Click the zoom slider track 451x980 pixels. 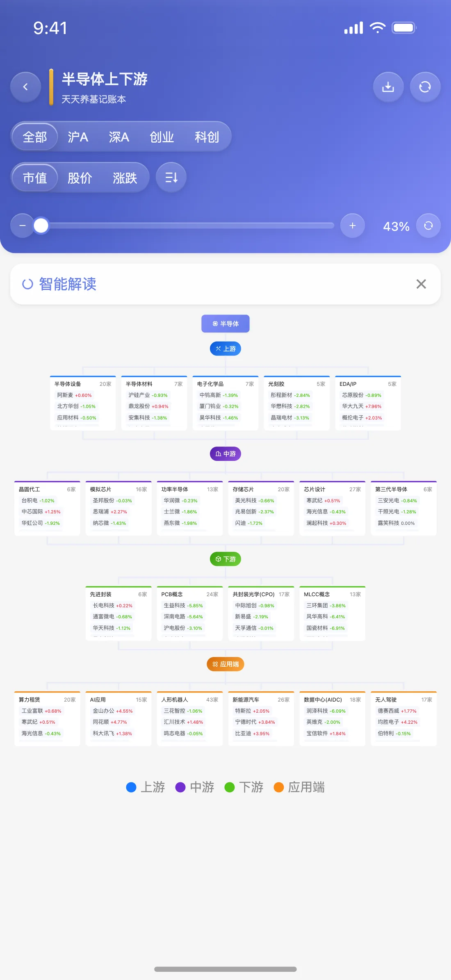click(189, 226)
